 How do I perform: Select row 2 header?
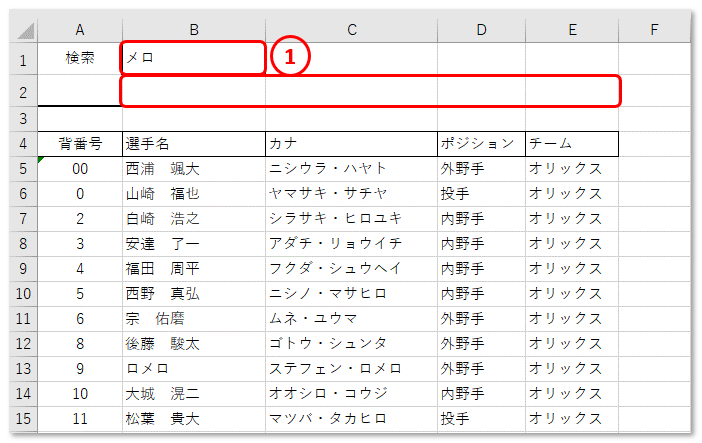23,92
